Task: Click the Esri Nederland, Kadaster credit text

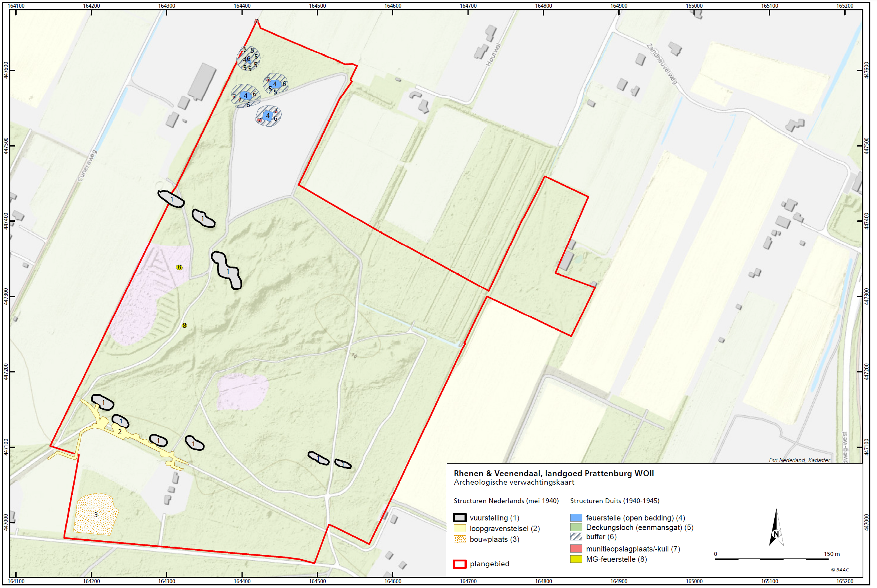Action: coord(799,460)
